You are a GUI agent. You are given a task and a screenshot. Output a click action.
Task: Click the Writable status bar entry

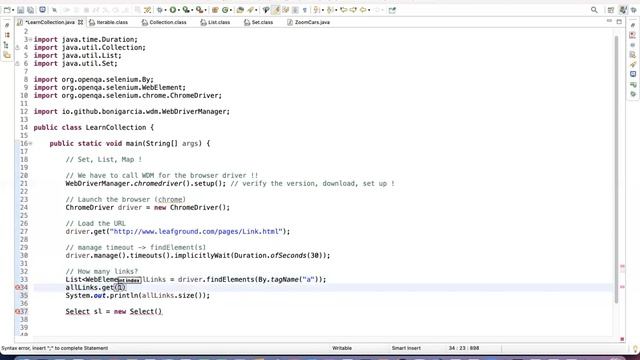click(x=342, y=348)
